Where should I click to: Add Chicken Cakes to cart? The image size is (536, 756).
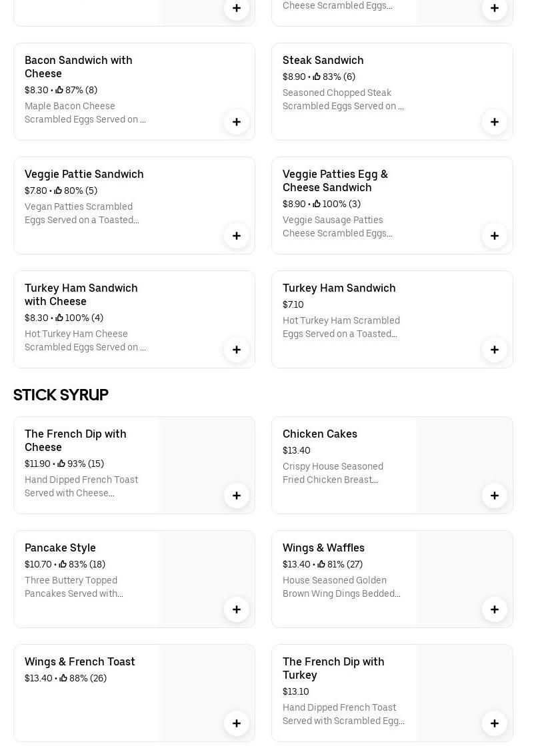(495, 496)
